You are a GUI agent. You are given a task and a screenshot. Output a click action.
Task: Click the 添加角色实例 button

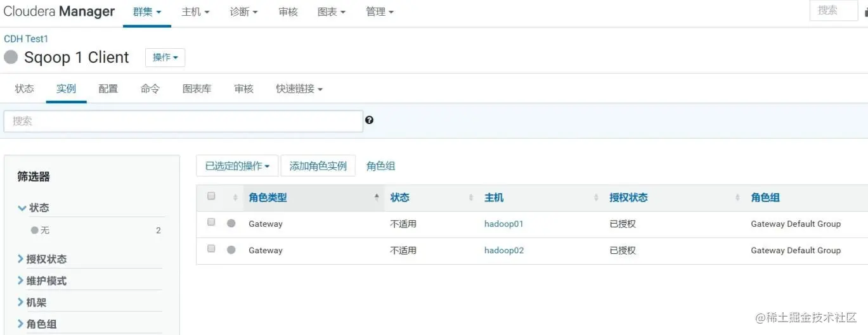318,166
